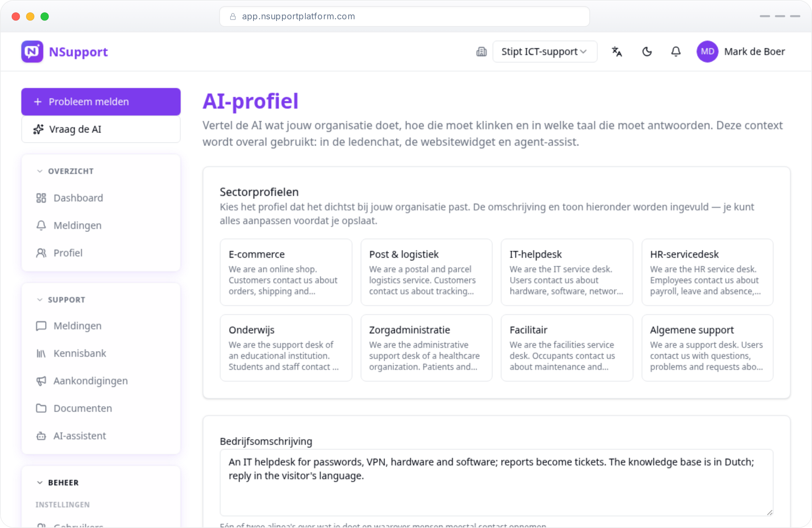
Task: Click the NSupport logo icon
Action: (x=32, y=52)
